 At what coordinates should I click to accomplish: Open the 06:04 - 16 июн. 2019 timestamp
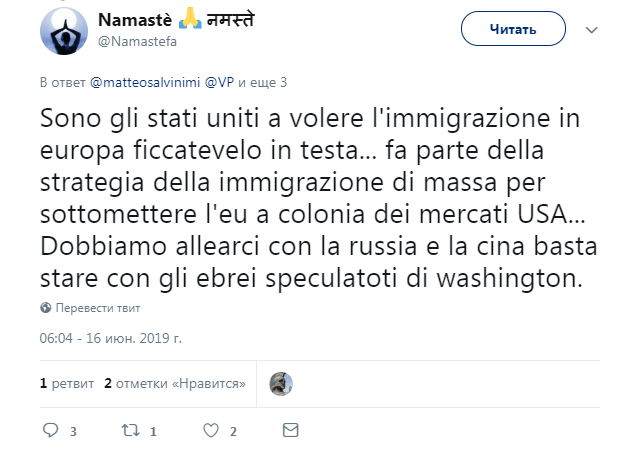110,339
